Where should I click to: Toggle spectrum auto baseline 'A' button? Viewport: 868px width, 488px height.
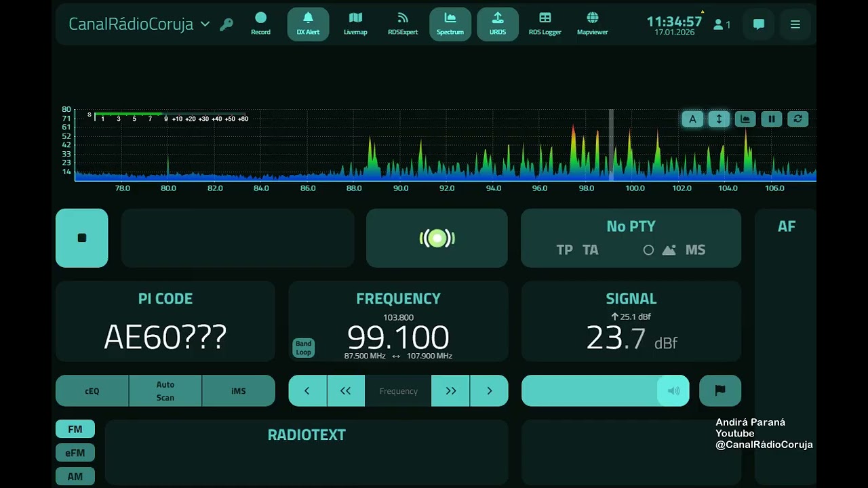692,119
